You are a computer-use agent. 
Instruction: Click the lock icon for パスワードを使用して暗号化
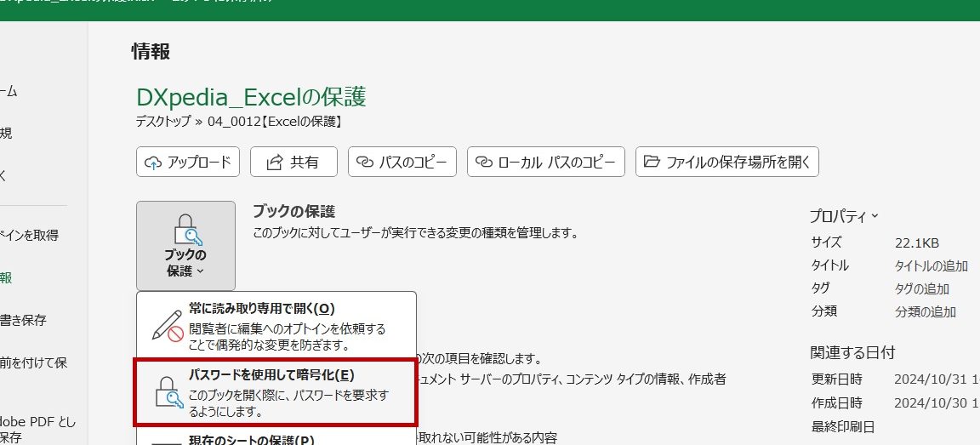168,392
